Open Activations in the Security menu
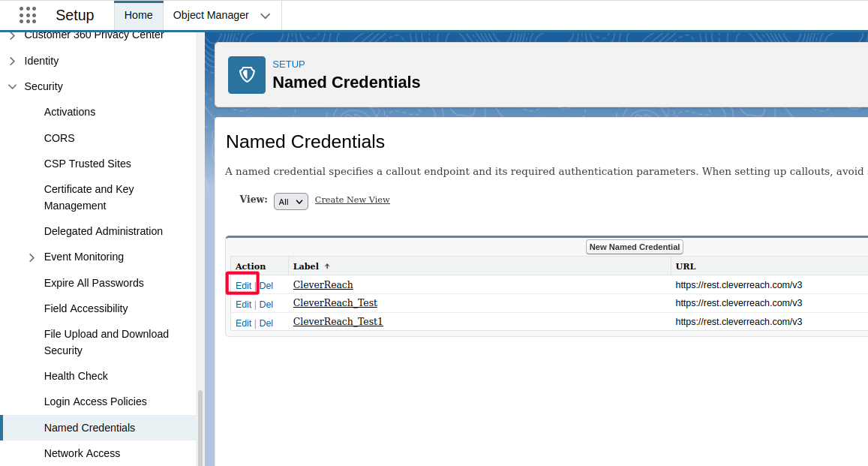 click(70, 112)
